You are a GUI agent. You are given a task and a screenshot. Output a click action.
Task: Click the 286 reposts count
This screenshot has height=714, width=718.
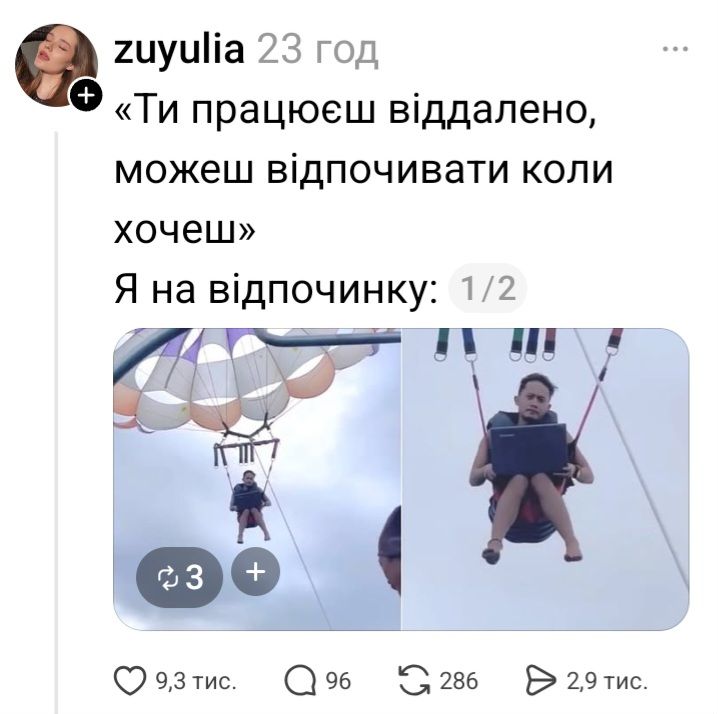point(459,681)
